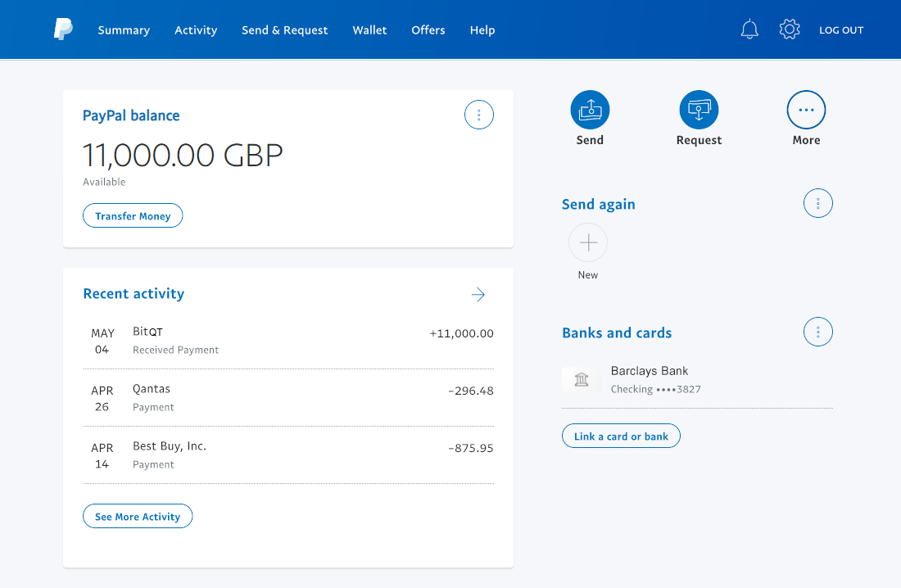Click the Banks and cards heading
901x588 pixels.
617,332
